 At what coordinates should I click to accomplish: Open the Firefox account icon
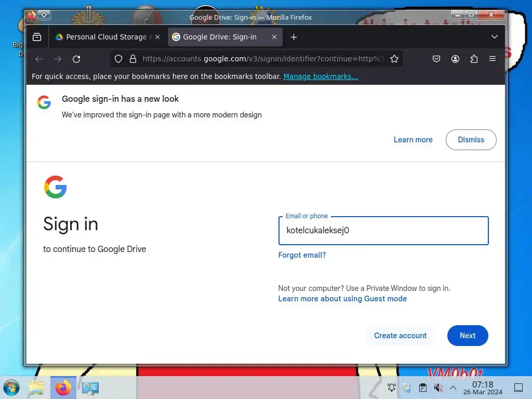455,59
